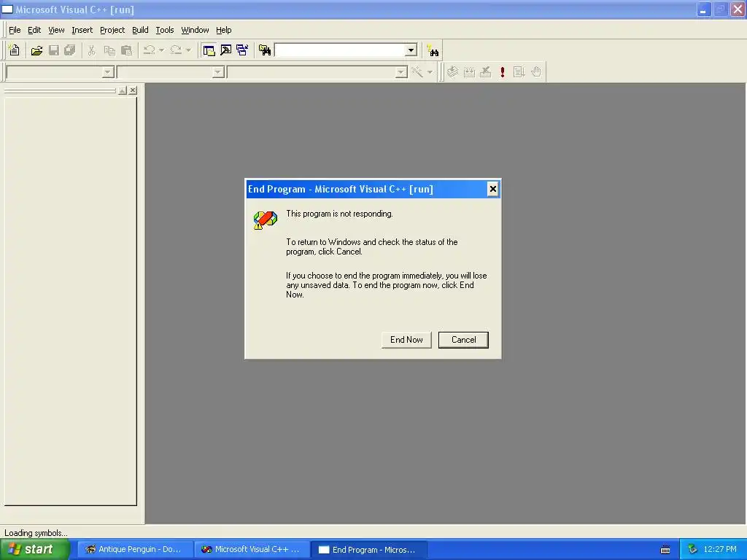Click the Go debug icon
The width and height of the screenshot is (747, 560).
pyautogui.click(x=519, y=72)
